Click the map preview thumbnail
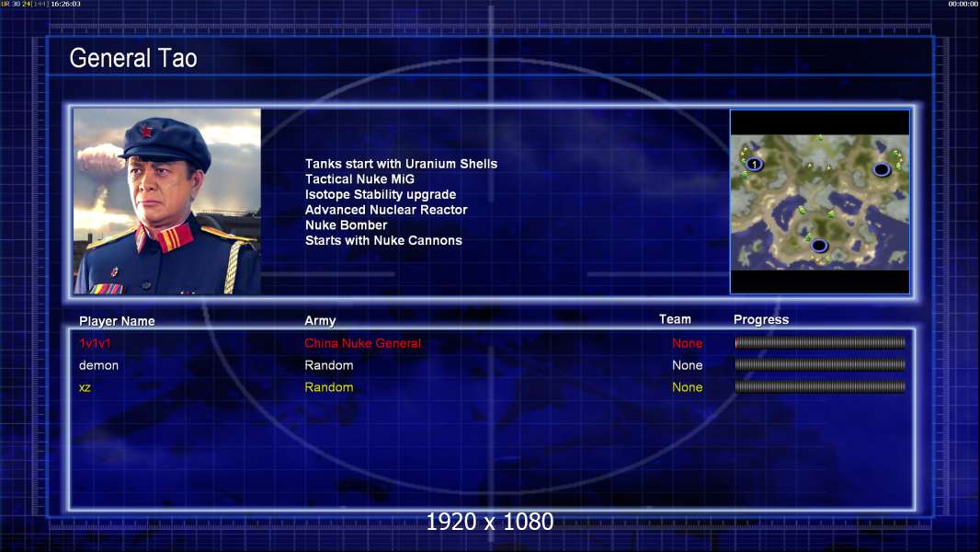 click(820, 201)
